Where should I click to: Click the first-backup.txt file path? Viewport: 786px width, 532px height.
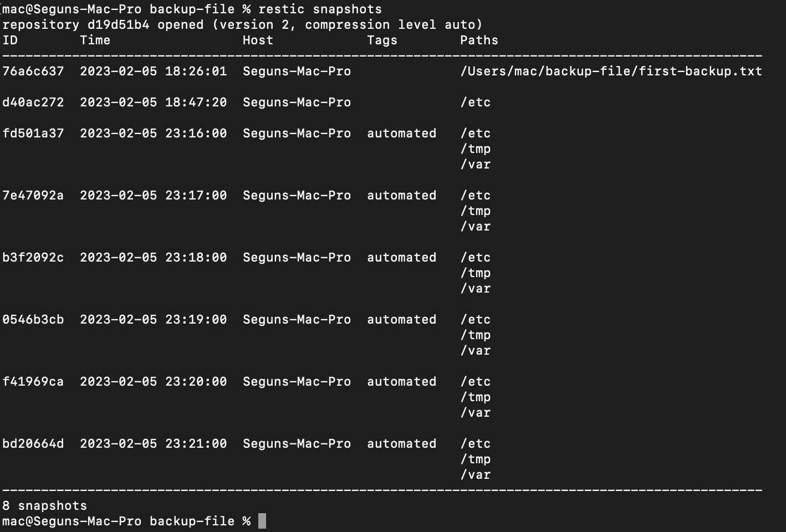tap(611, 71)
